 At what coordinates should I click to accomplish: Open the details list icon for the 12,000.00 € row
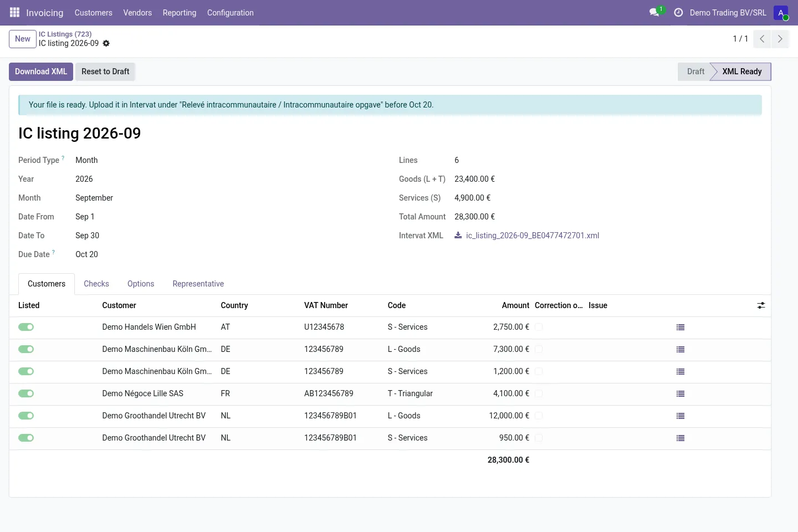(681, 416)
